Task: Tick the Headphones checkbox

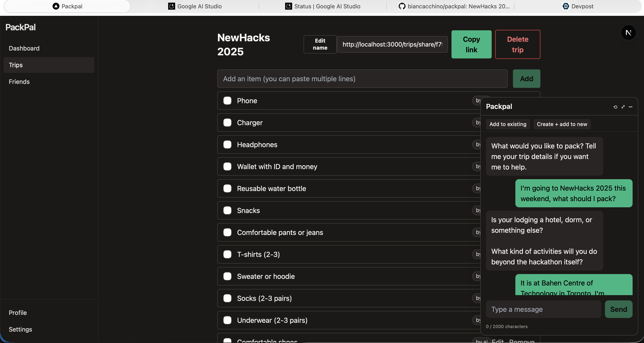Action: click(227, 145)
